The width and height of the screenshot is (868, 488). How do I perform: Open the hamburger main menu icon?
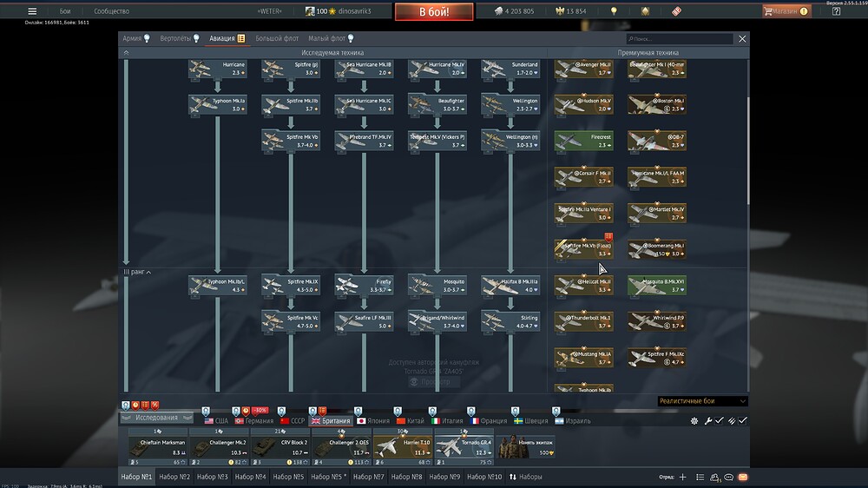32,11
